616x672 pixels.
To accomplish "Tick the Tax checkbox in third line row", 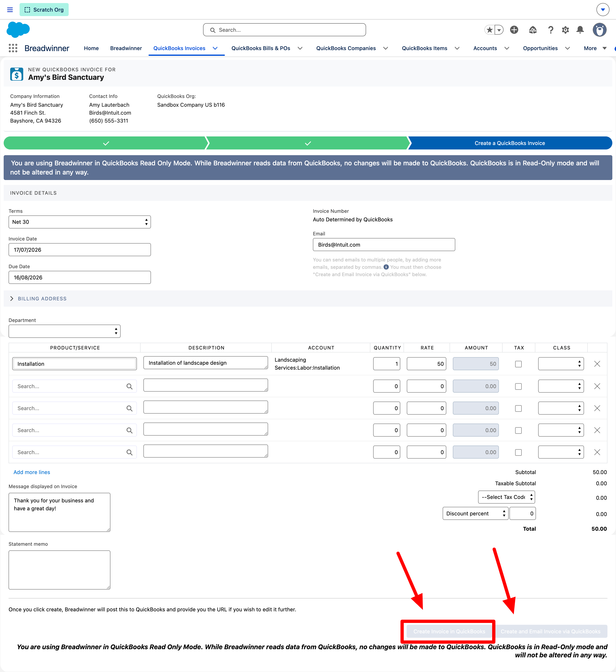I will point(518,408).
